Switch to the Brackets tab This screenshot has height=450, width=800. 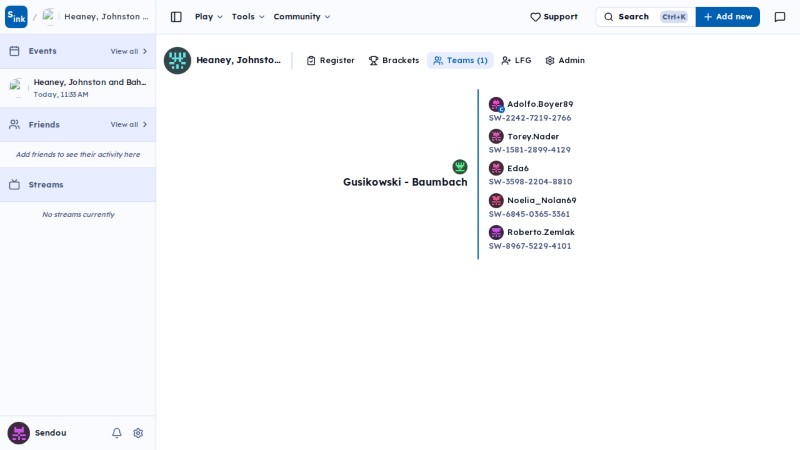click(394, 60)
